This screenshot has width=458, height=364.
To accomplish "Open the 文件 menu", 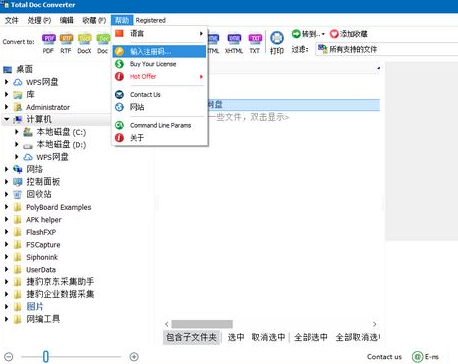I will [12, 20].
